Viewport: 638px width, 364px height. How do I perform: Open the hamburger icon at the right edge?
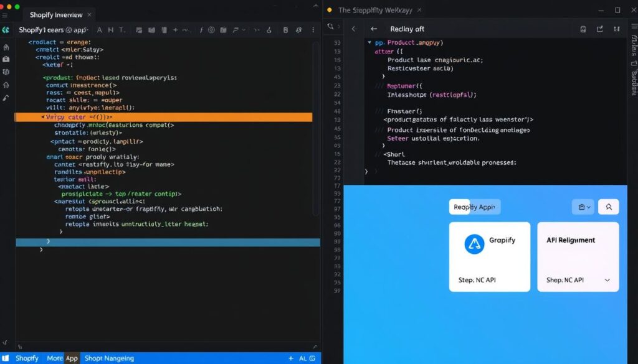(x=634, y=26)
